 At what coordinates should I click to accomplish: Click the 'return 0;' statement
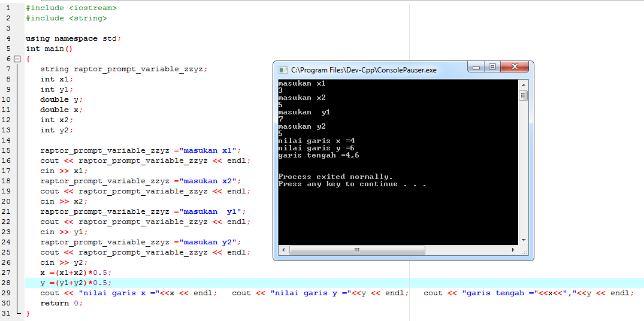(x=62, y=304)
